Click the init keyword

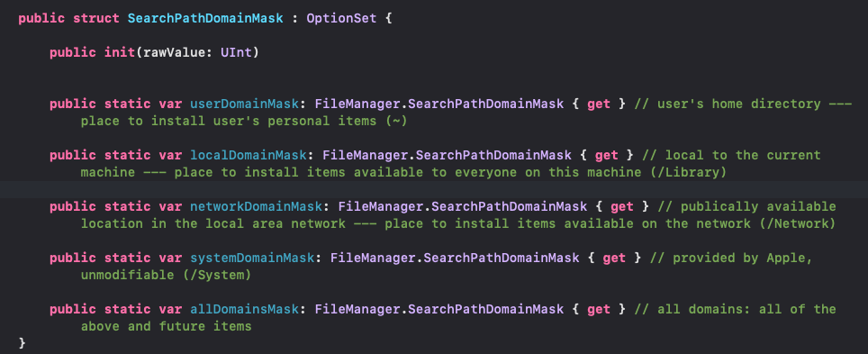[x=120, y=52]
